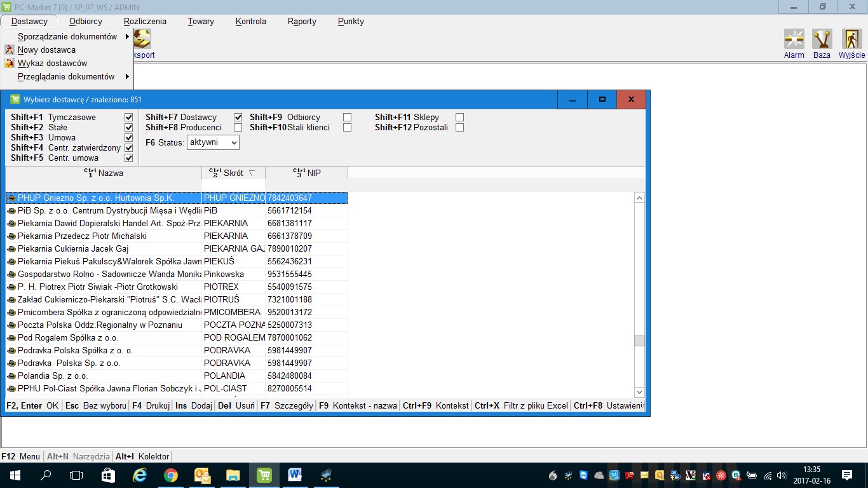Image resolution: width=868 pixels, height=488 pixels.
Task: Click the vertical scrollbar thumb of the supplier list
Action: 639,341
